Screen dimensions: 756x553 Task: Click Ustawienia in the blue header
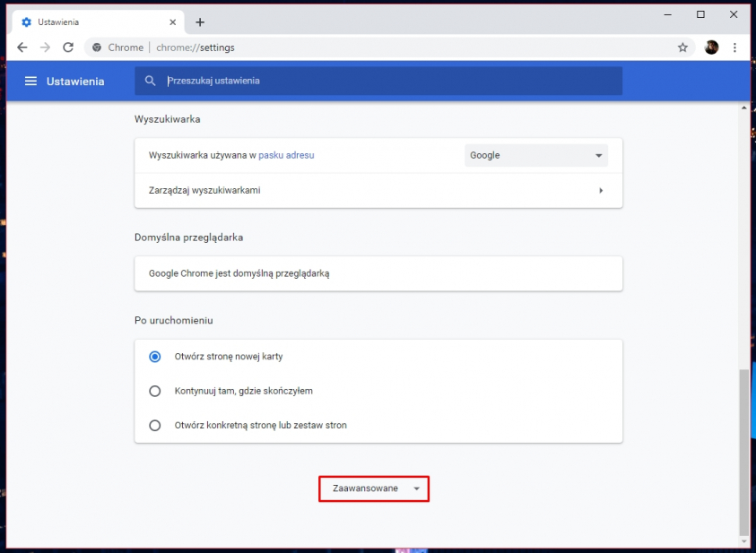75,81
